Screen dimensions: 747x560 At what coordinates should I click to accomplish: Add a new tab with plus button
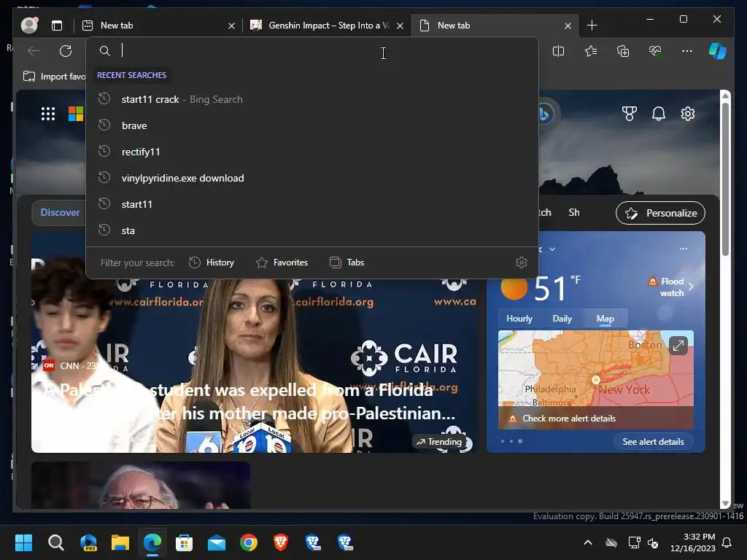(x=592, y=26)
